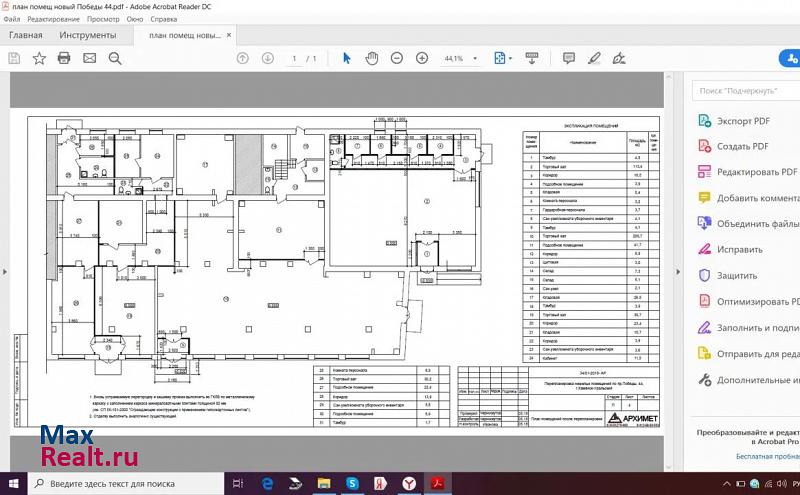
Task: Add a comment with speech bubble icon
Action: (568, 59)
